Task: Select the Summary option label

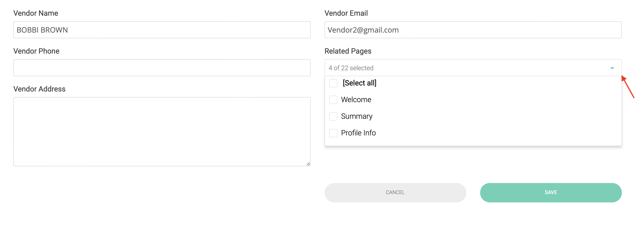Action: (x=357, y=116)
